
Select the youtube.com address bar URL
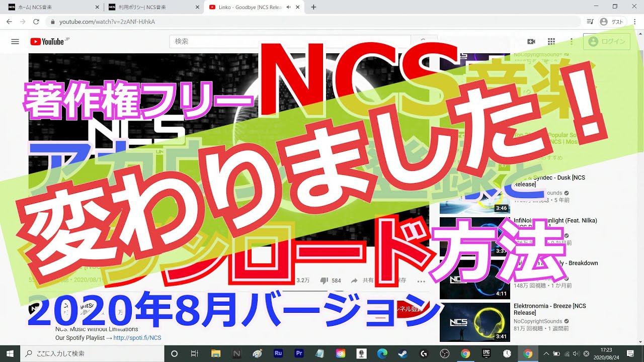107,22
